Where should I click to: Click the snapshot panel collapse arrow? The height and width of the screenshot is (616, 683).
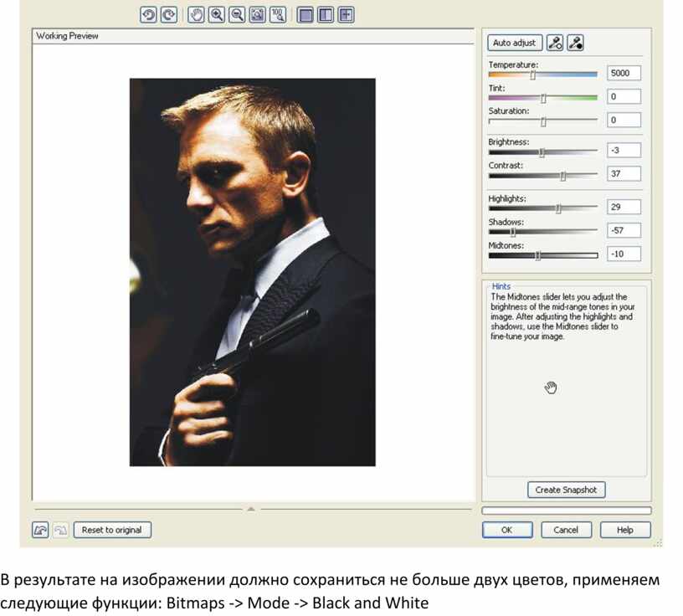251,508
